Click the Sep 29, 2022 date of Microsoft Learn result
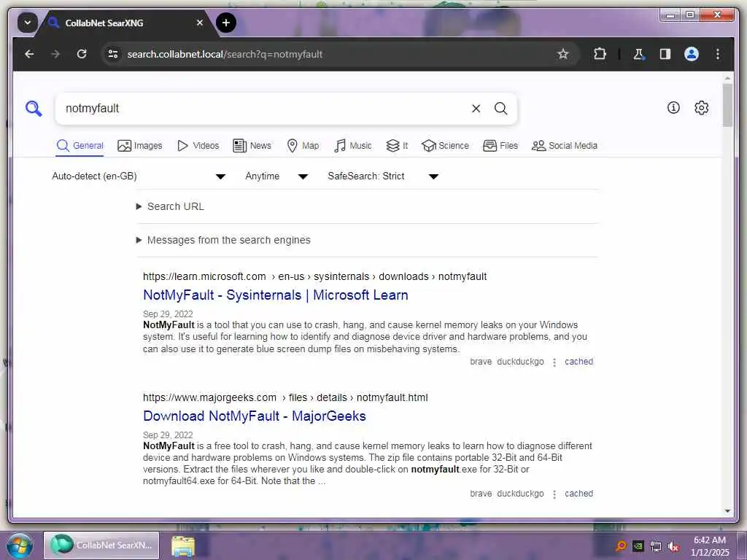Image resolution: width=747 pixels, height=560 pixels. point(168,314)
